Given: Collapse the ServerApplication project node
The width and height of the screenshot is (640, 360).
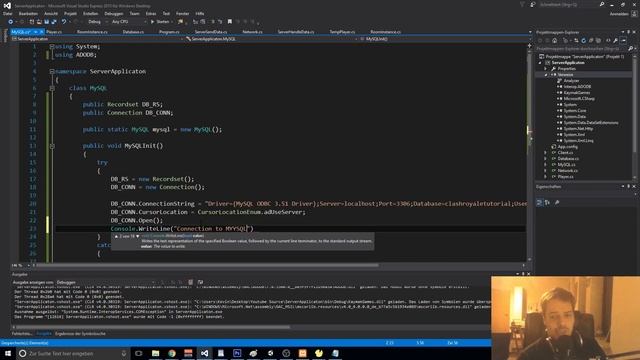Looking at the screenshot, I should (x=540, y=63).
